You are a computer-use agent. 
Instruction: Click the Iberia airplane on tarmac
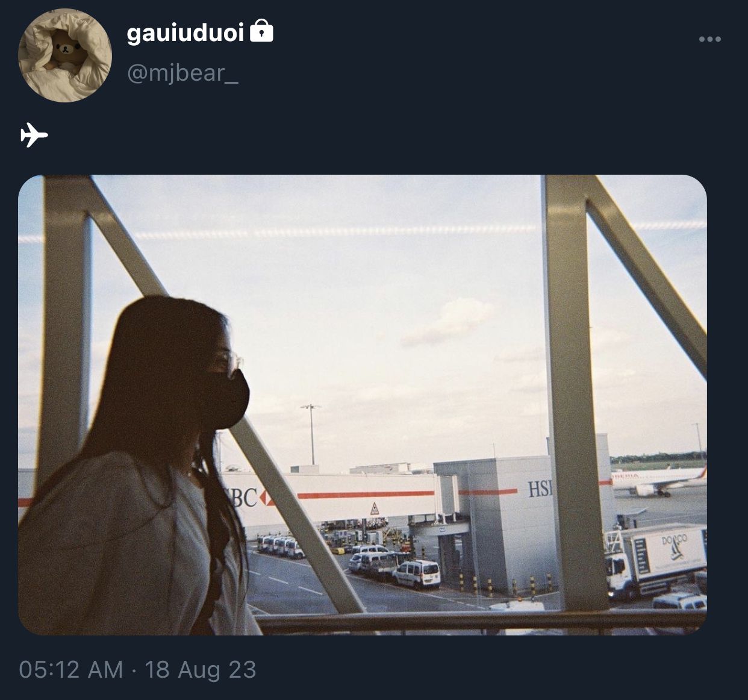(658, 480)
